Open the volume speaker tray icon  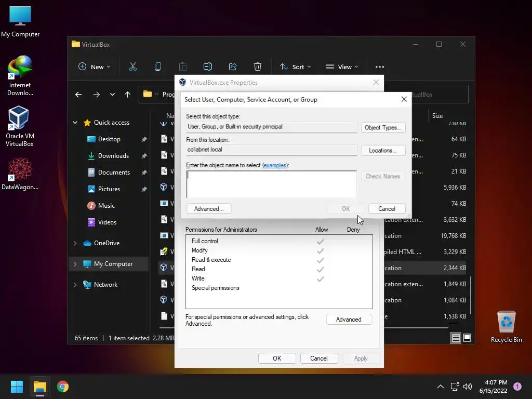point(468,387)
